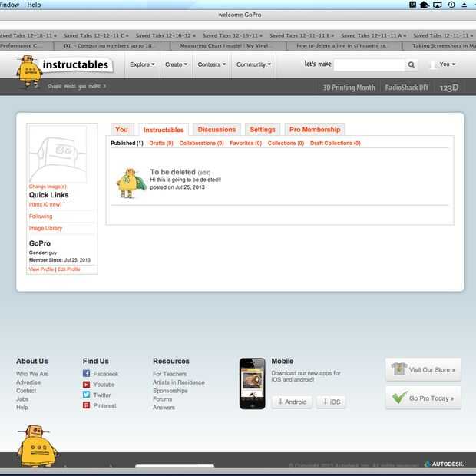Click the robot thumbnail of To be deleted
The height and width of the screenshot is (476, 476).
coord(131,183)
